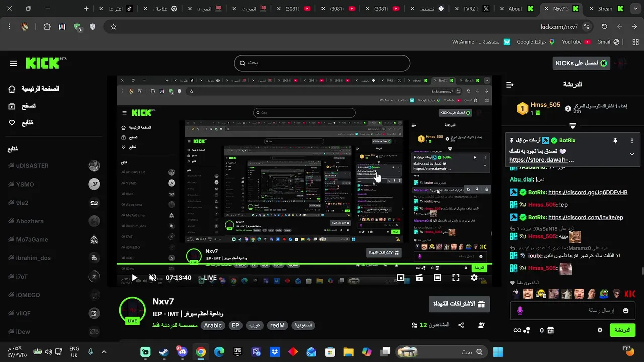
Task: Switch to theater mode
Action: coord(437,278)
